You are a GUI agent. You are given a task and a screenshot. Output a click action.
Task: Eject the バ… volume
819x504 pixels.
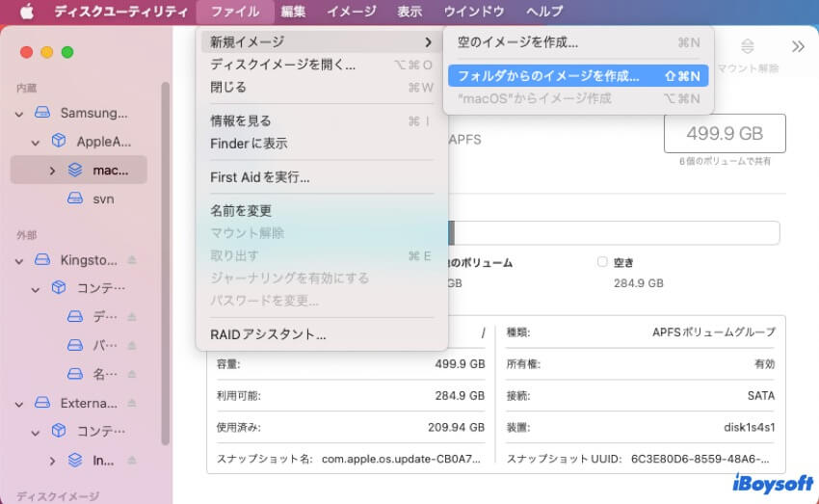[132, 345]
